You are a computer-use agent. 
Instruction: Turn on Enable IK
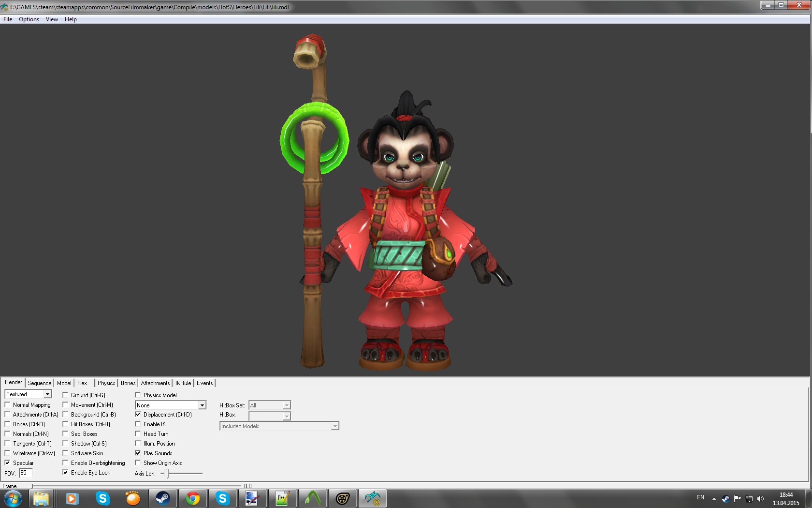coord(138,424)
